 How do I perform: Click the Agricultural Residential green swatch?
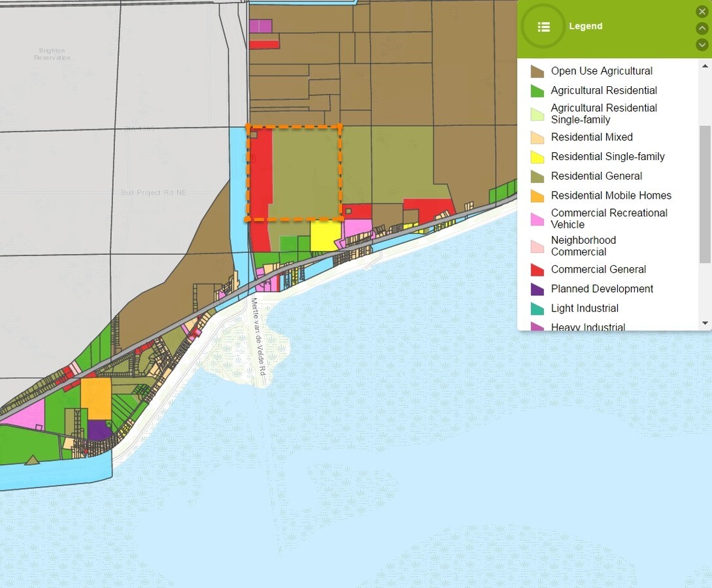537,91
